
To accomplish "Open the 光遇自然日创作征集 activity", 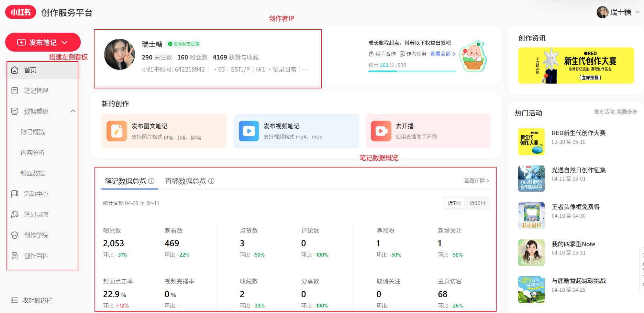I will (x=579, y=170).
